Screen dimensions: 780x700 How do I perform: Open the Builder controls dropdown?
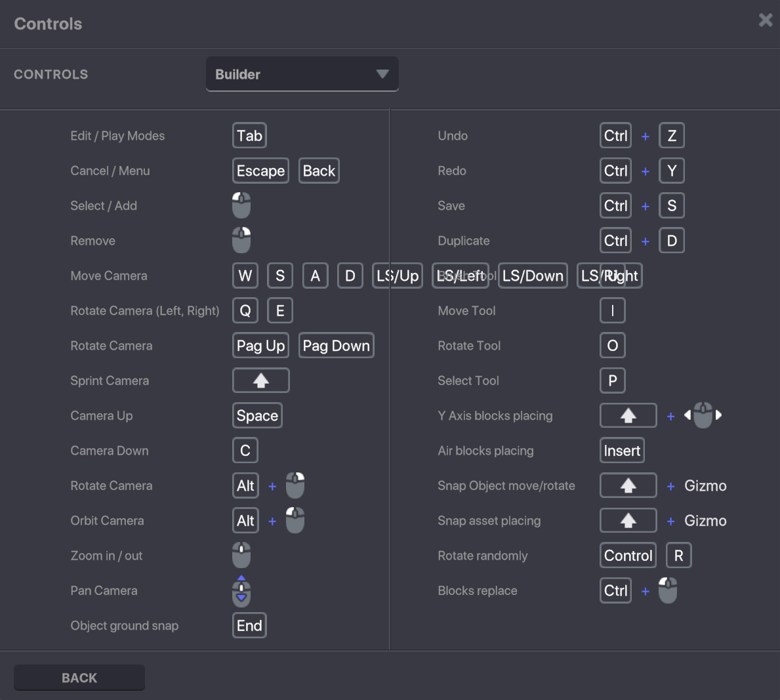[302, 74]
